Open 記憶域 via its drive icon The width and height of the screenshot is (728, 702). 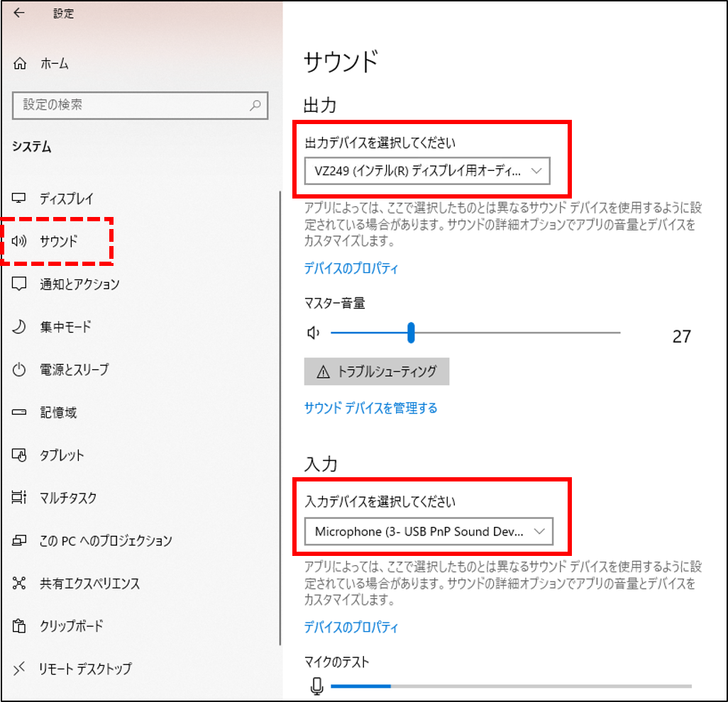[24, 412]
